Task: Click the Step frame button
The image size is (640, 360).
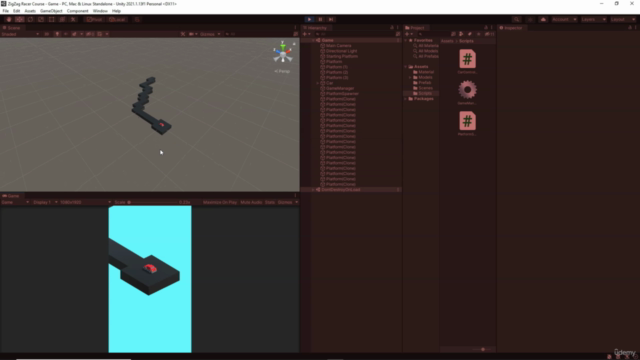Action: tap(331, 19)
